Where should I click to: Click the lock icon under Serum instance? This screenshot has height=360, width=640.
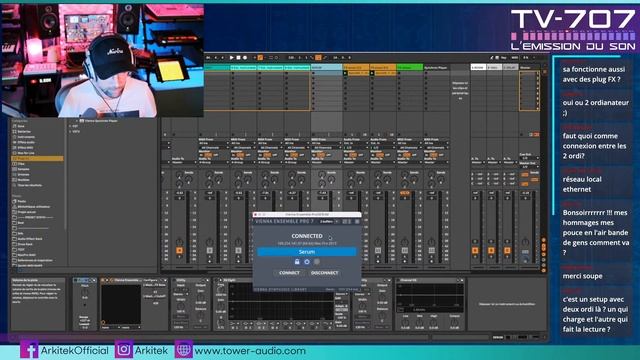[x=297, y=262]
